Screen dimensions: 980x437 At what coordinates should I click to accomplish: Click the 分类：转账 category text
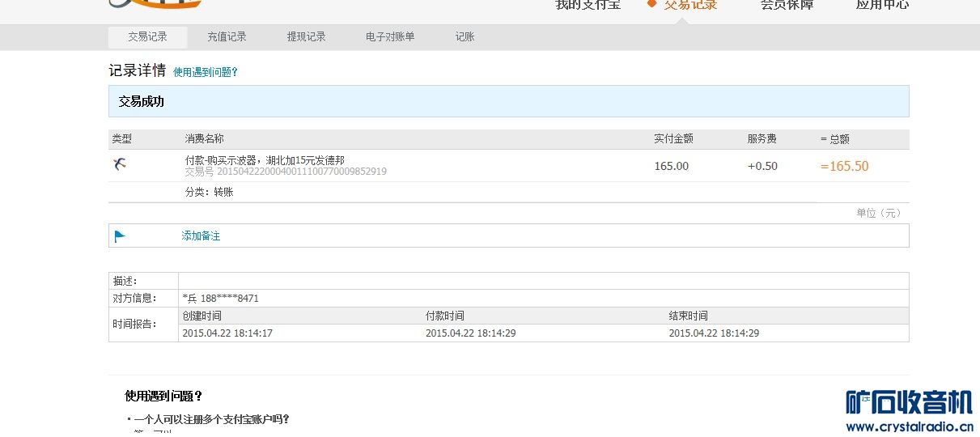[x=210, y=193]
